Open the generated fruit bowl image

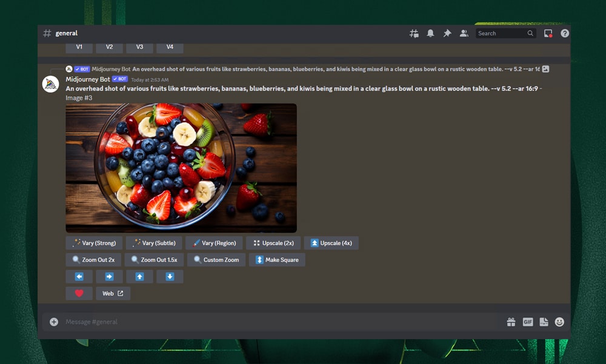click(181, 168)
